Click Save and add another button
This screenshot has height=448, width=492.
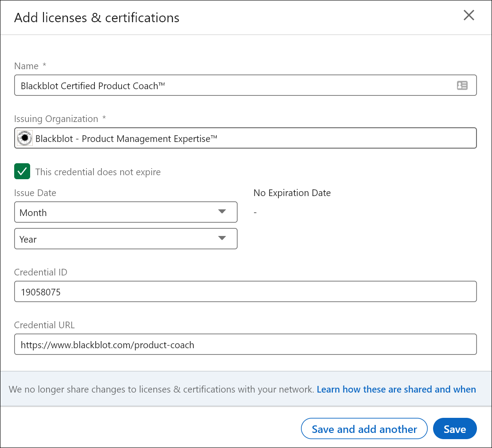click(x=364, y=429)
